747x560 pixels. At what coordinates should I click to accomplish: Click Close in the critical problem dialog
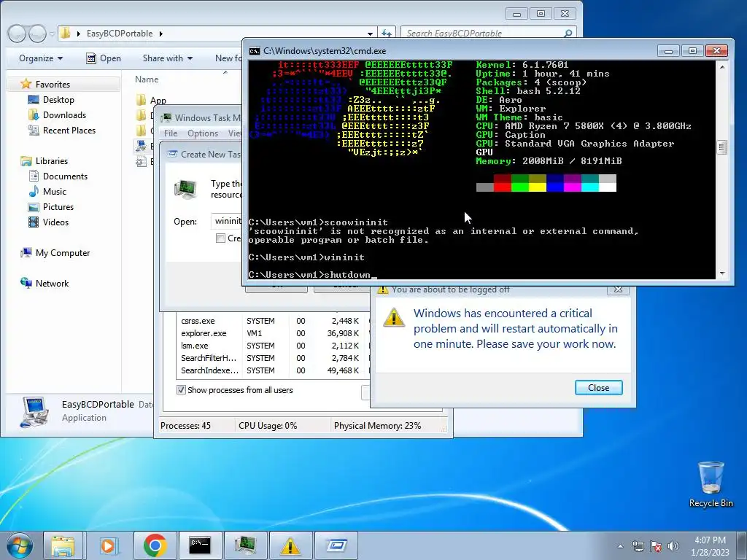598,388
